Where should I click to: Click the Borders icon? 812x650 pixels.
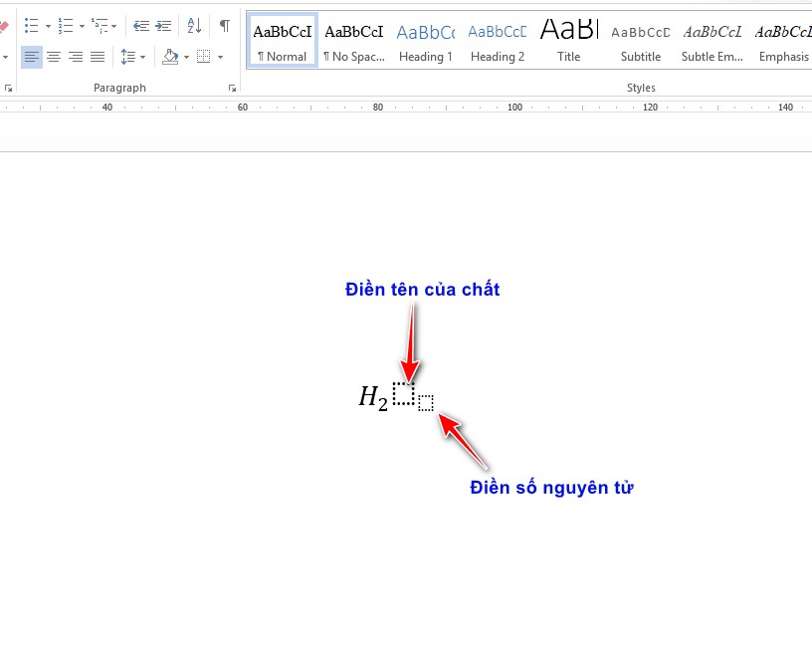click(x=204, y=57)
